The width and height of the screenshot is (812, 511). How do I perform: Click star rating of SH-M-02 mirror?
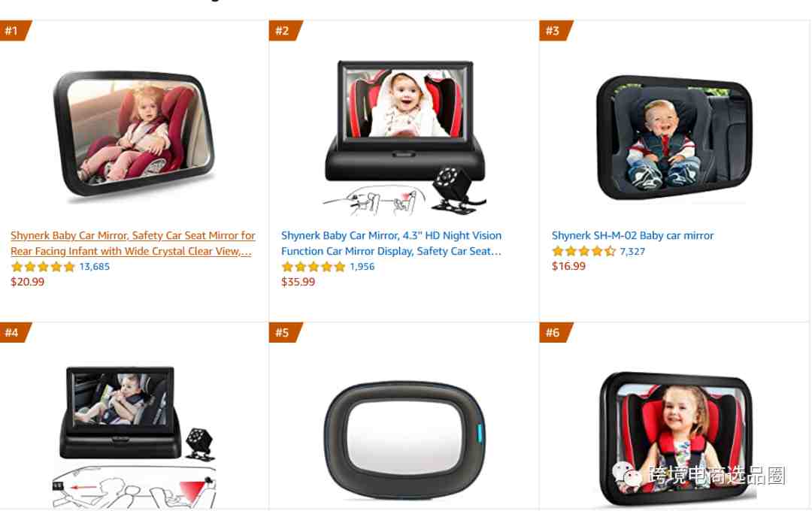(x=583, y=251)
